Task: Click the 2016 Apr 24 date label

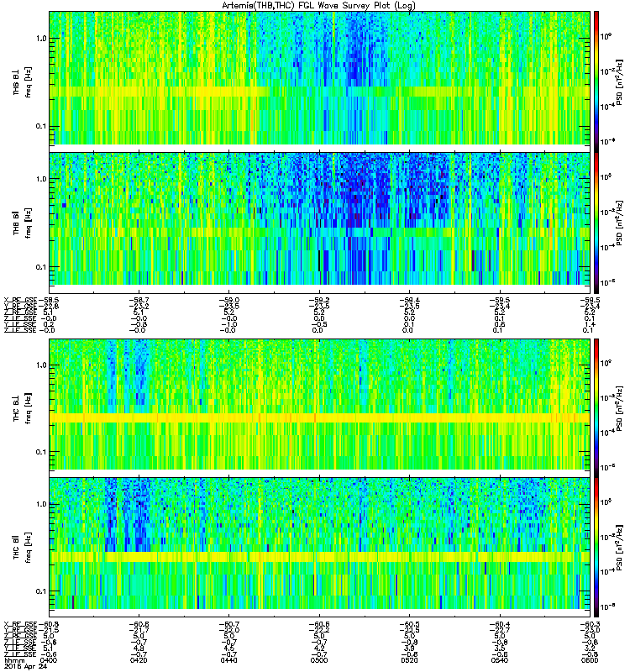Action: [25, 666]
